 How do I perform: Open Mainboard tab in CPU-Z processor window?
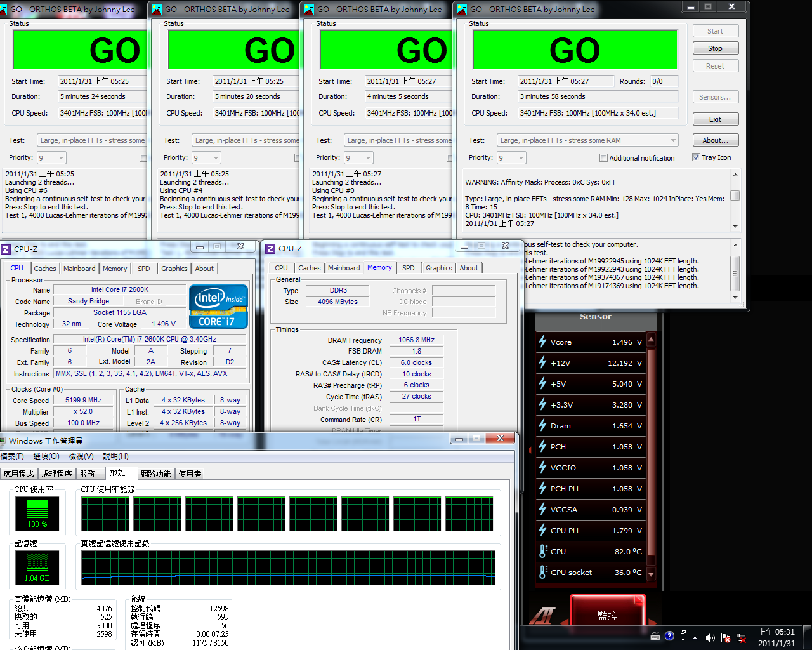click(x=79, y=269)
